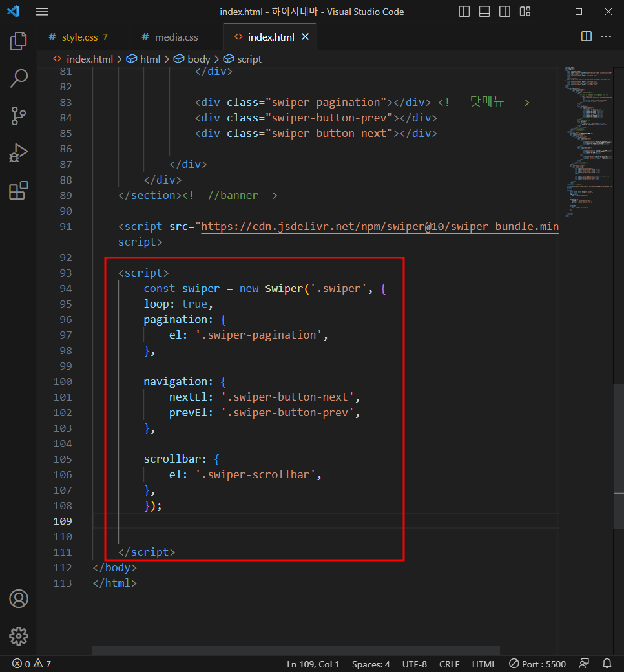Click the errors and warnings status item
Image resolution: width=624 pixels, height=672 pixels.
click(x=31, y=664)
